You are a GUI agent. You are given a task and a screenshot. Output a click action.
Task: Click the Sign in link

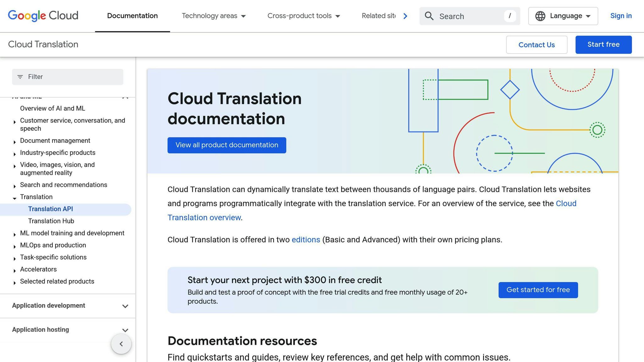click(x=621, y=16)
